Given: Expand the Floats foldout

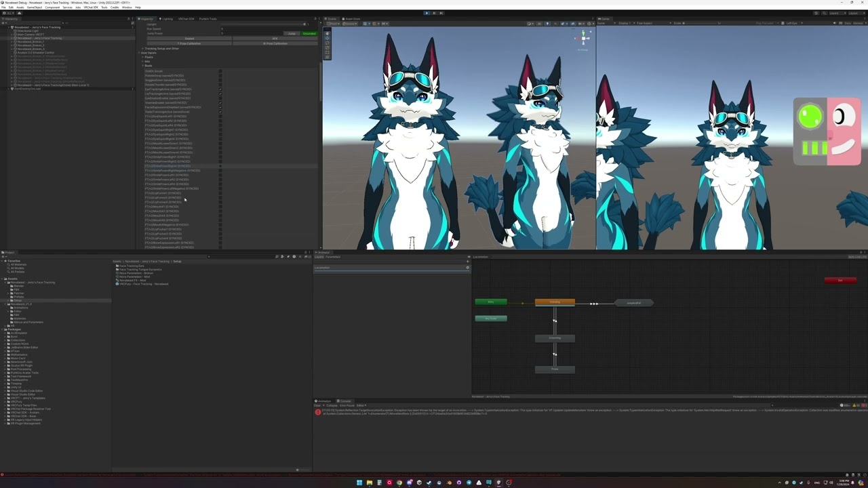Looking at the screenshot, I should (142, 57).
